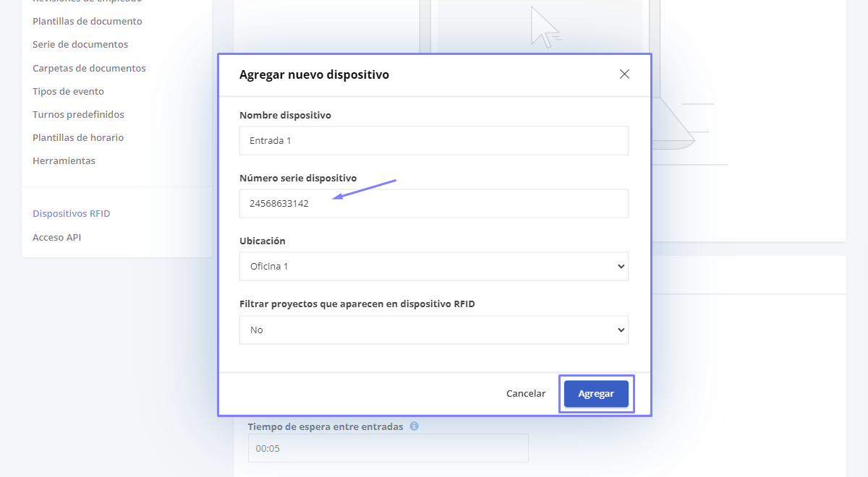Focus the Nombre dispositivo input field
The image size is (868, 477).
tap(434, 140)
